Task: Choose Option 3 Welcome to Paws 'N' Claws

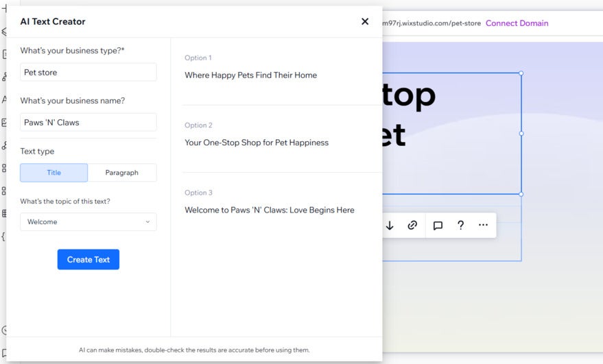Action: click(x=269, y=210)
